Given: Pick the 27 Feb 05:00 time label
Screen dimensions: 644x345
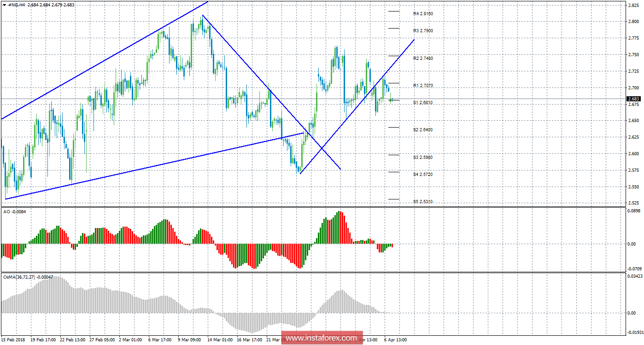Looking at the screenshot, I should coord(102,340).
